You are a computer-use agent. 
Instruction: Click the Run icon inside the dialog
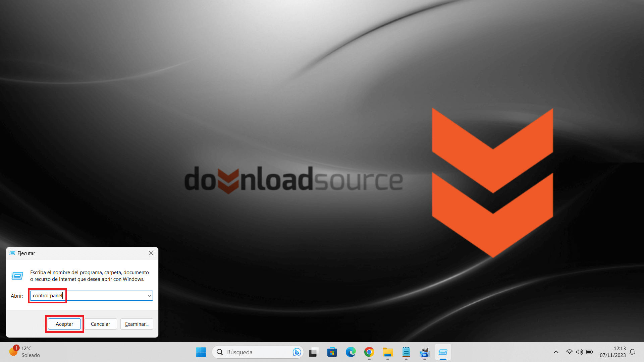tap(17, 276)
